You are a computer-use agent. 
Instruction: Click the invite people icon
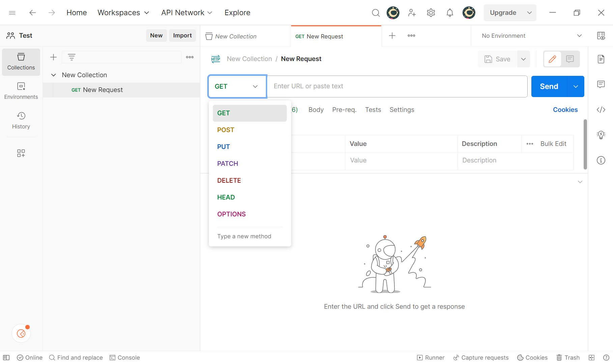click(x=412, y=13)
